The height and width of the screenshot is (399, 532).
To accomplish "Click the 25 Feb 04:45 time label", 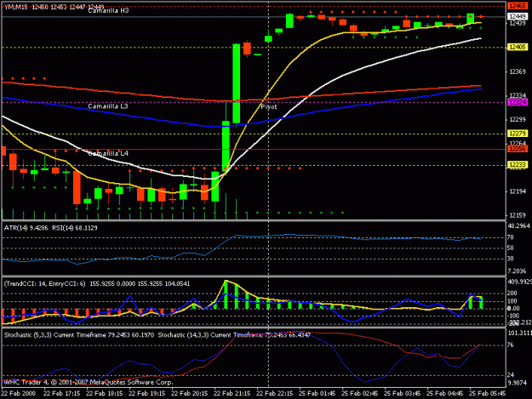I will click(x=445, y=394).
